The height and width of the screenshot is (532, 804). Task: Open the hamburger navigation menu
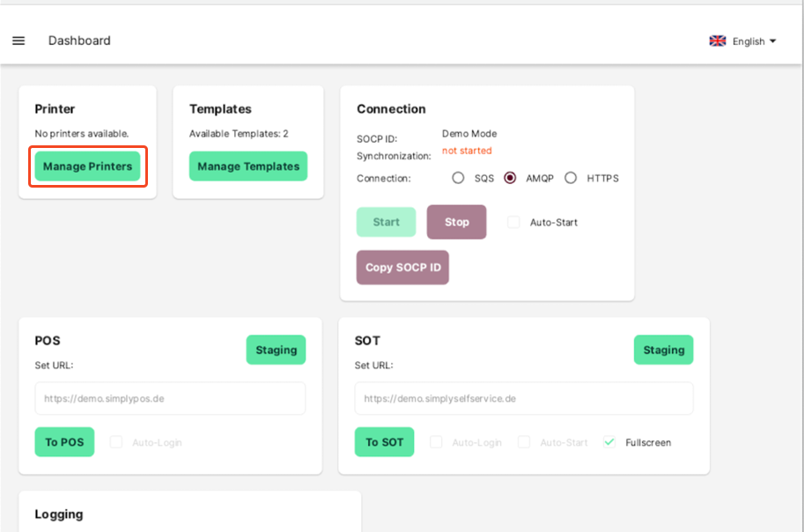coord(18,41)
